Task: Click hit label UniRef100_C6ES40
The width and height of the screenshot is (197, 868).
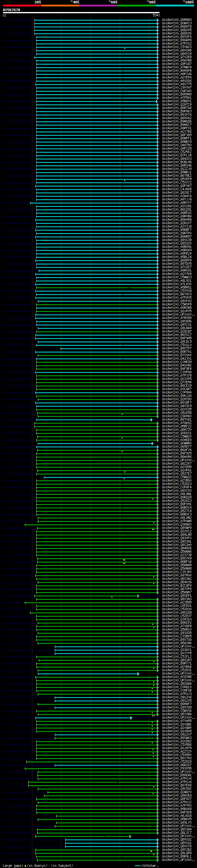Action: (177, 91)
